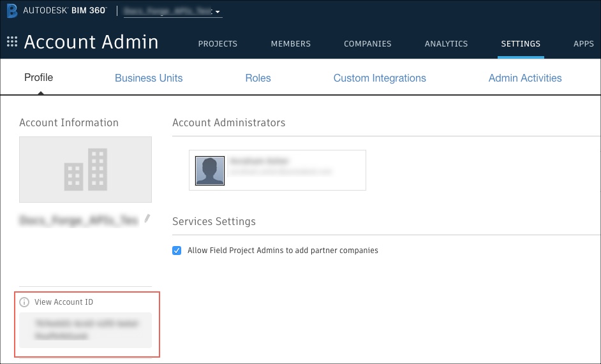Open the module switcher grid icon
Viewport: 601px width, 364px height.
(11, 42)
